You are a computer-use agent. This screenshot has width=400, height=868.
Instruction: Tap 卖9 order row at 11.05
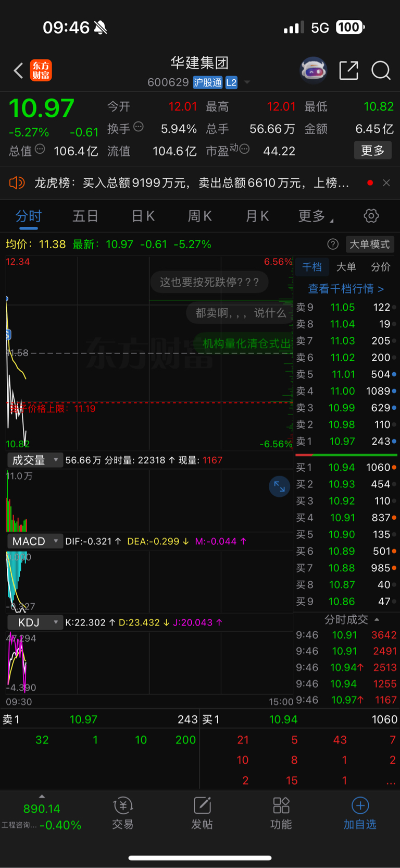(x=346, y=307)
